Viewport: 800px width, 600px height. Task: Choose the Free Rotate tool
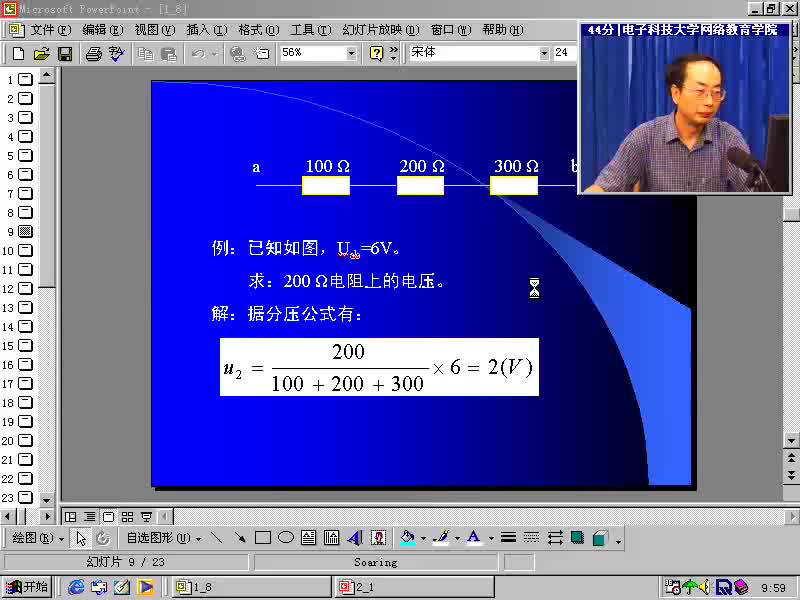point(103,538)
